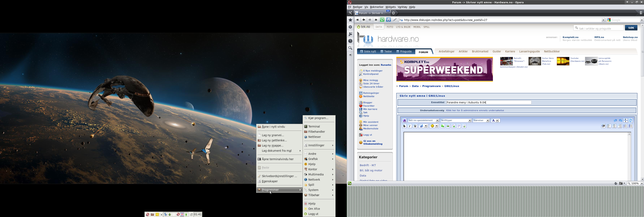Select 'Terminal' in the Xfce programs menu
The height and width of the screenshot is (217, 644).
319,127
